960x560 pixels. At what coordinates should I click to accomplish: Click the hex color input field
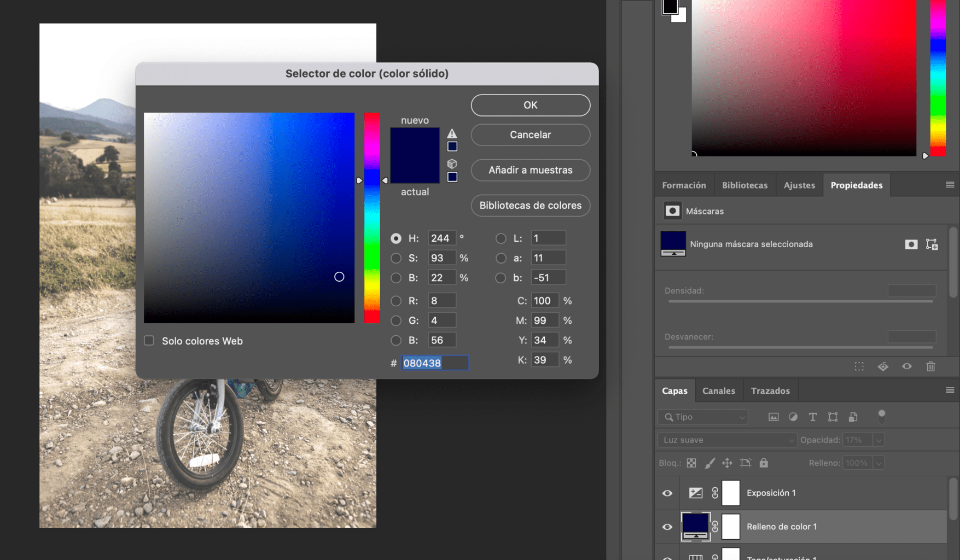[435, 363]
